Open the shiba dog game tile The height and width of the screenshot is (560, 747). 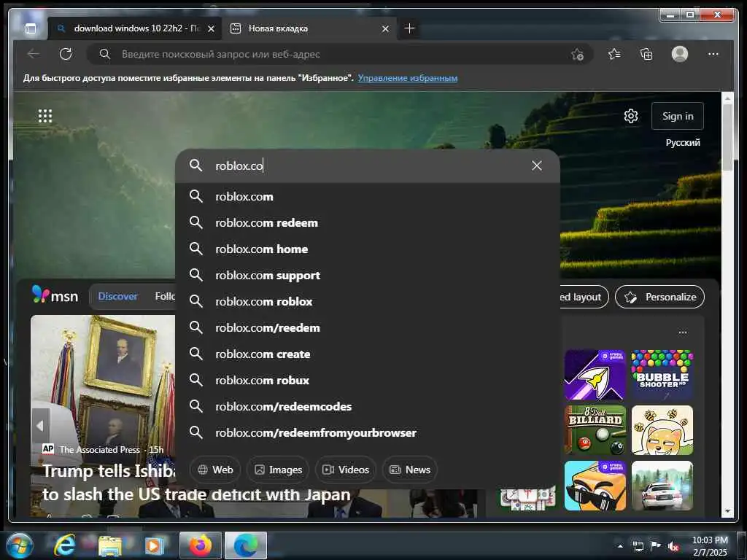pyautogui.click(x=662, y=430)
